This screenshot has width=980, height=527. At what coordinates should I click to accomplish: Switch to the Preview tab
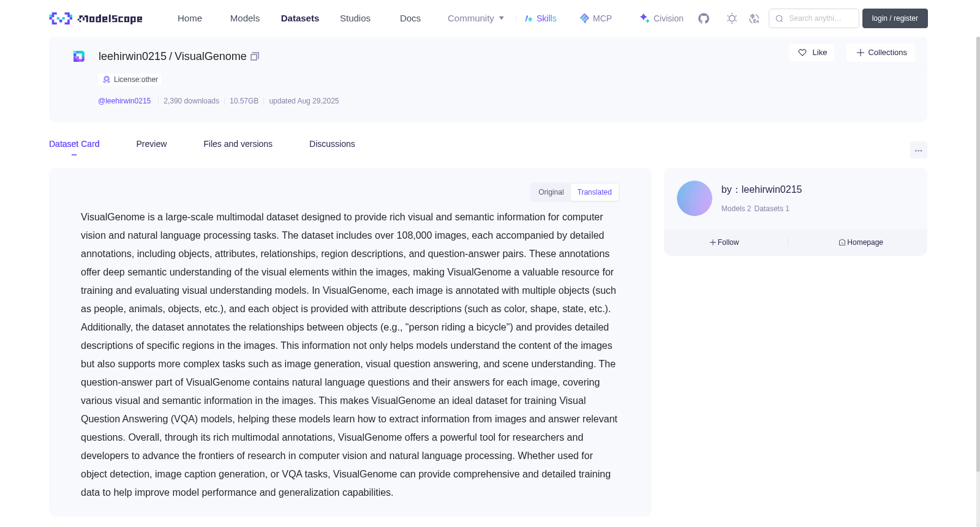(x=151, y=144)
